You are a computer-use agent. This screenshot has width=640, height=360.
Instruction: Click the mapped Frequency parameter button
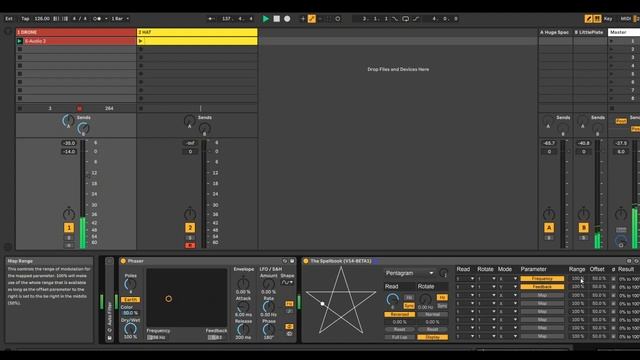tap(542, 279)
